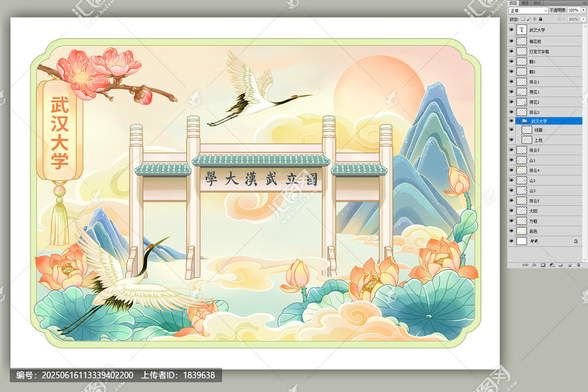Click the new group folder icon at panel bottom
588x392 pixels.
click(561, 265)
